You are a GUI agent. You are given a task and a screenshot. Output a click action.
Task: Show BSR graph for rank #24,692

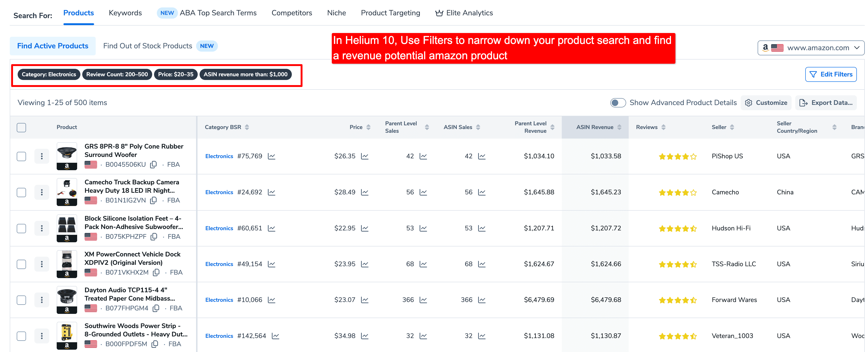pyautogui.click(x=272, y=192)
